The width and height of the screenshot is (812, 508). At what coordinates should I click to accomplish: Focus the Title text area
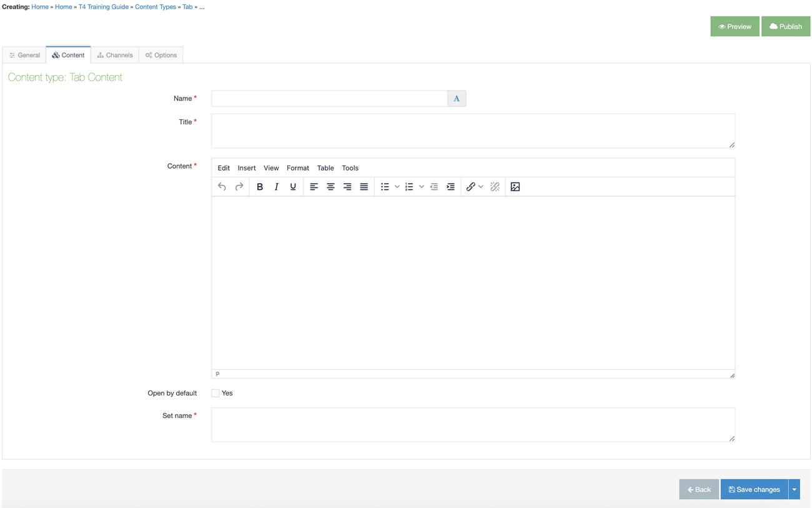(473, 131)
